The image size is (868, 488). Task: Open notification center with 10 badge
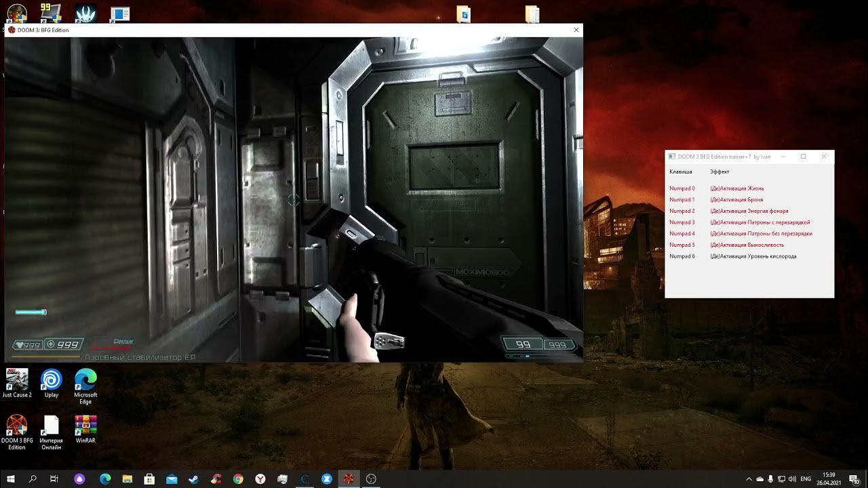pyautogui.click(x=854, y=479)
